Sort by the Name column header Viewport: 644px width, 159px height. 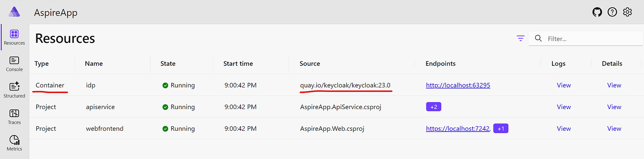[x=94, y=64]
